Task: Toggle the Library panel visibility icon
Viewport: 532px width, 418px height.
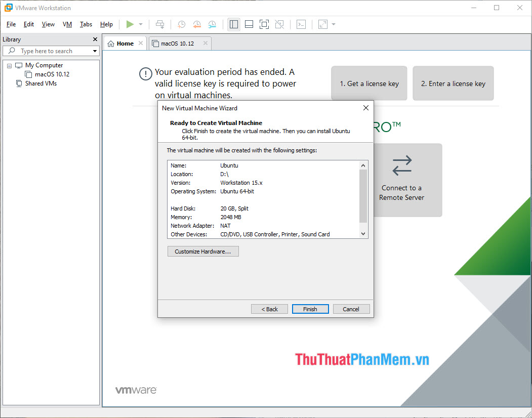Action: click(233, 24)
